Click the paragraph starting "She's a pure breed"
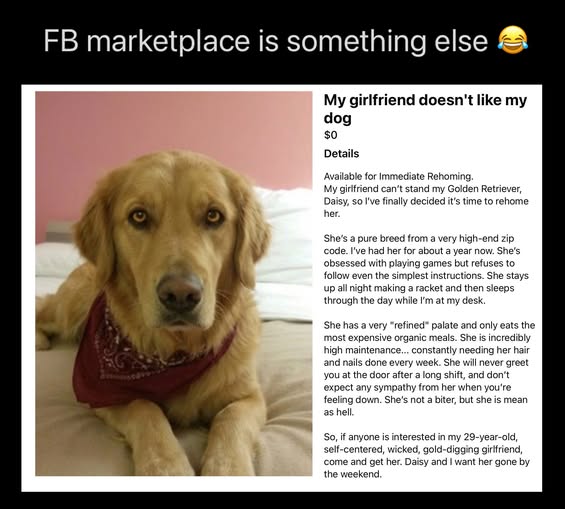The image size is (565, 509). click(426, 269)
